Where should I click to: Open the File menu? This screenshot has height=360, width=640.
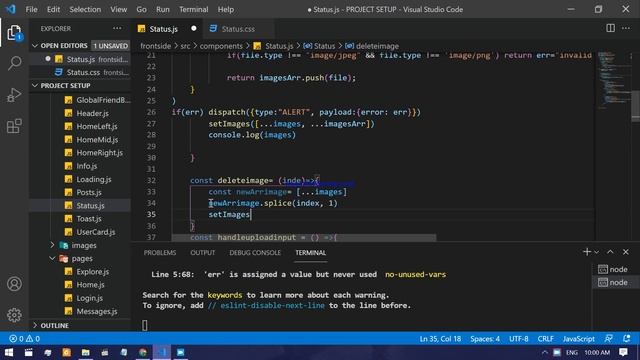coord(31,9)
